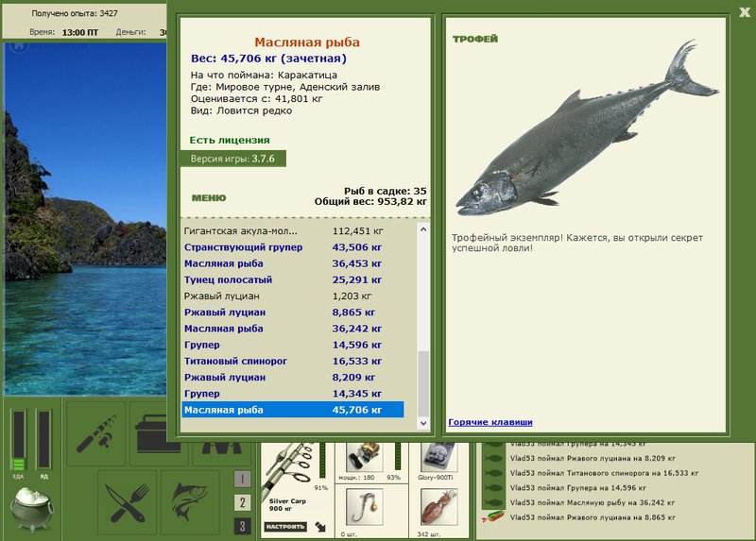Select the squid bait thumbnail showing 342 шт.
This screenshot has height=541, width=756.
(x=438, y=507)
